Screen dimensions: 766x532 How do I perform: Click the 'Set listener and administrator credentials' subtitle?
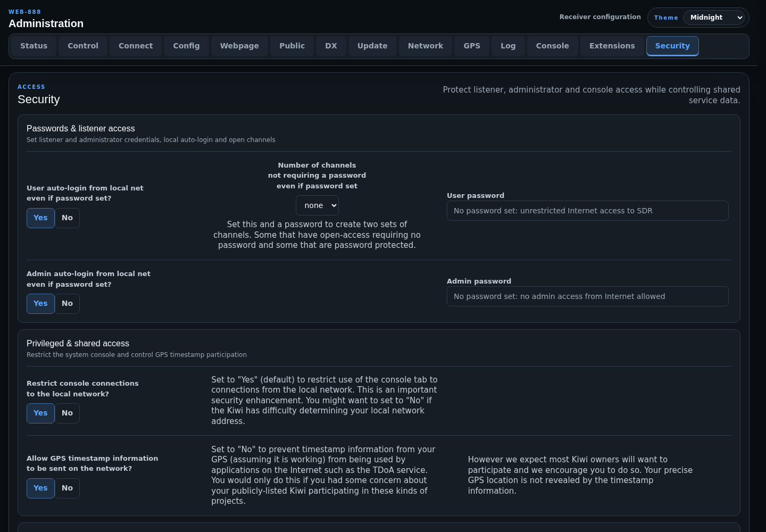click(151, 140)
